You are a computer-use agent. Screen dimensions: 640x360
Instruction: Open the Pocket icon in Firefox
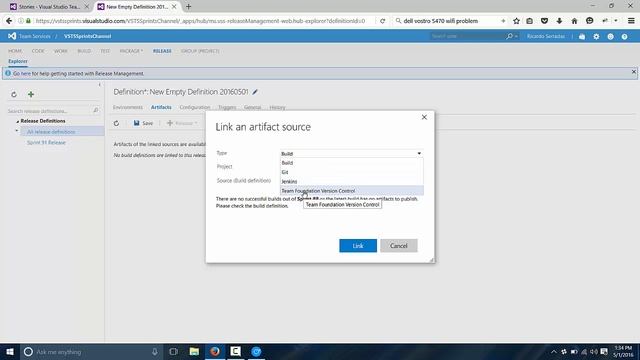click(x=544, y=21)
